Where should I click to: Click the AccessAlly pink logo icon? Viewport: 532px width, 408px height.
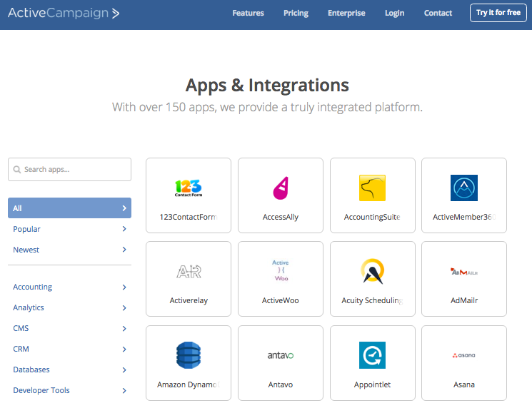[281, 188]
